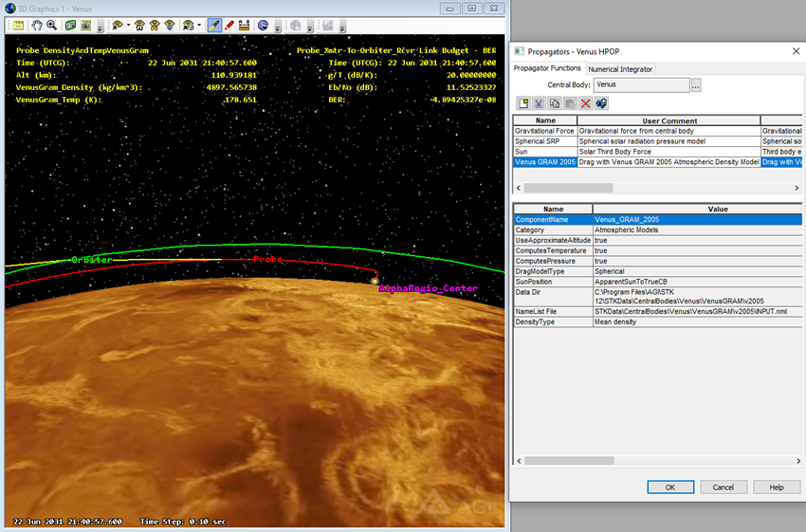
Task: Toggle UseApproximateAltitude true value
Action: click(697, 240)
